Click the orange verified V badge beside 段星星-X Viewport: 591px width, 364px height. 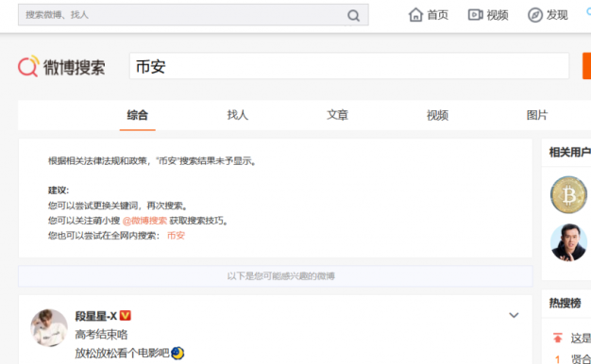coord(126,316)
